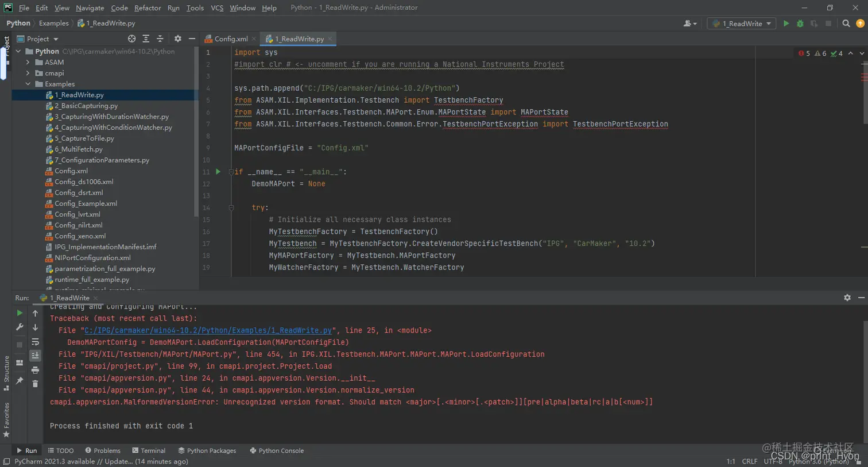Select IPG_ImplementationManifest.imf file
This screenshot has width=868, height=467.
click(106, 247)
